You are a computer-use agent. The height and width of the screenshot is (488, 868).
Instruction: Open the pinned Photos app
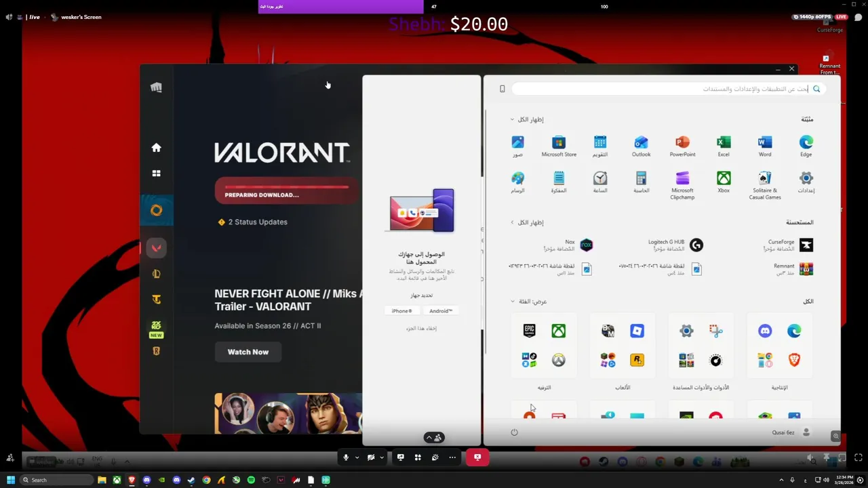pos(517,146)
